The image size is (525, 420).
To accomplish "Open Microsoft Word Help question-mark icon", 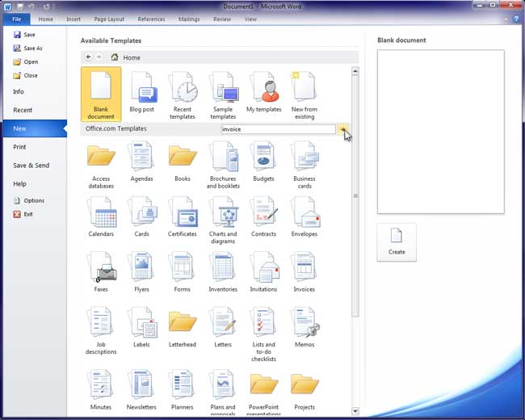I will 516,19.
